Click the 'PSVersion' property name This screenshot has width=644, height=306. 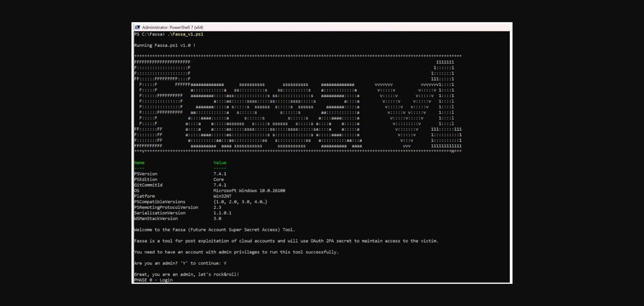point(146,174)
